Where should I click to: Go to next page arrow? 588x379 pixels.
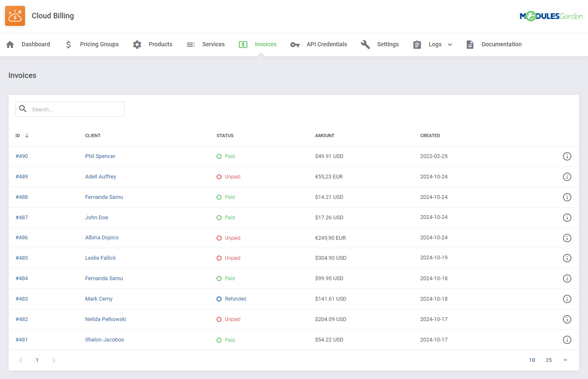pos(53,360)
